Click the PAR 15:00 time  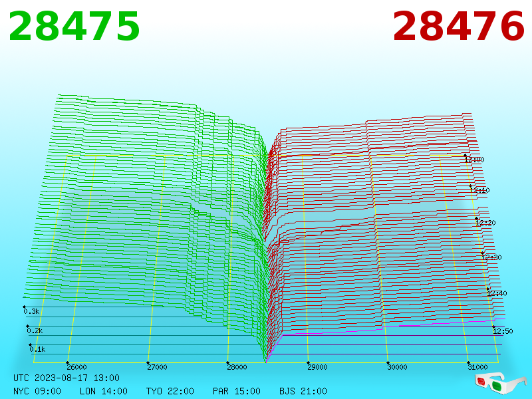237,391
